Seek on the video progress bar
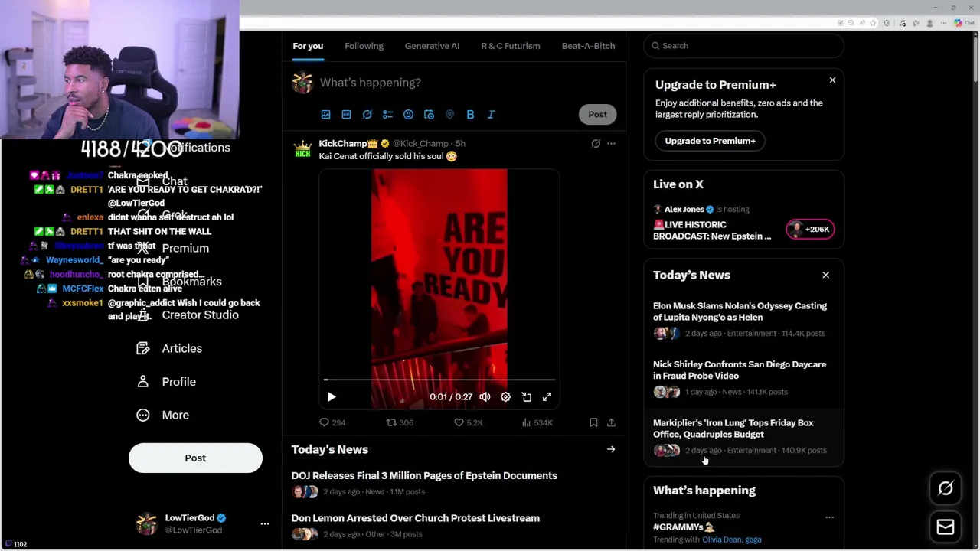Image resolution: width=980 pixels, height=551 pixels. [439, 380]
